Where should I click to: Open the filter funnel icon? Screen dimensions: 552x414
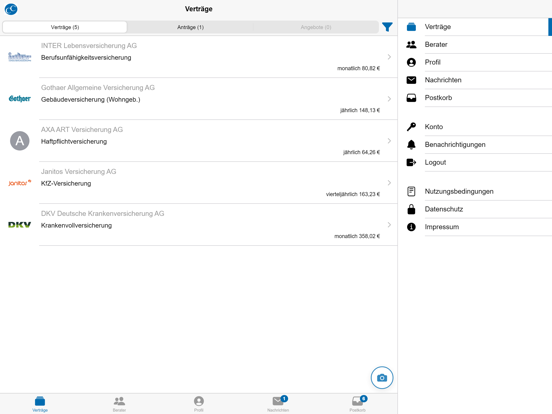tap(387, 27)
